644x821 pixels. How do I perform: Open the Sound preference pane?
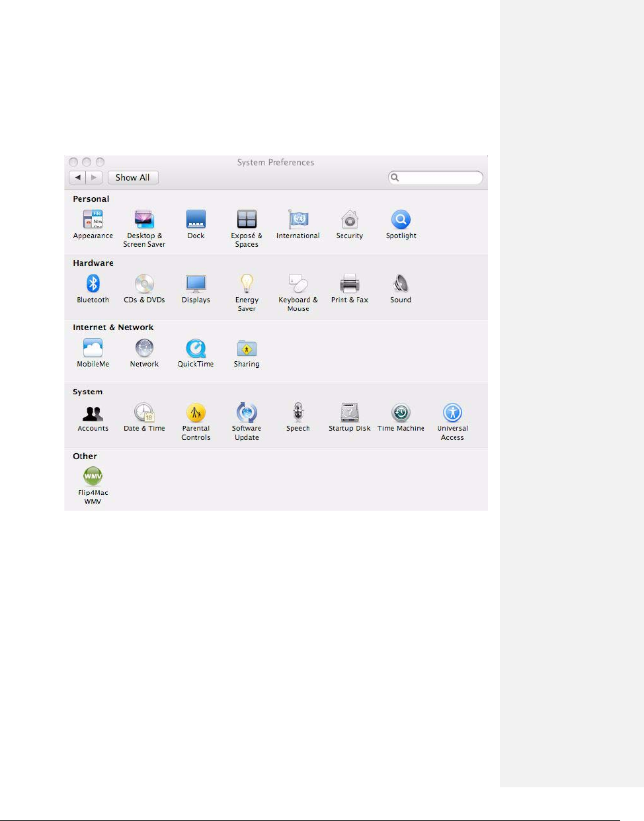coord(401,284)
